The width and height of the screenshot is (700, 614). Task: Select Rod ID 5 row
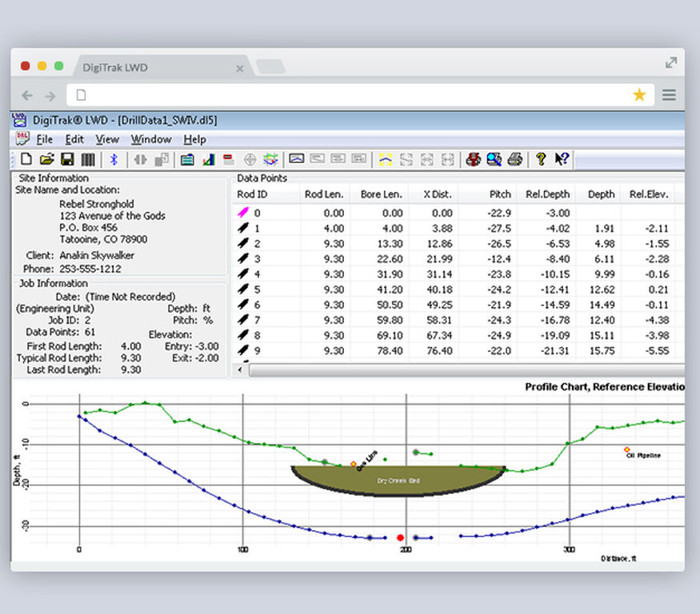click(x=256, y=289)
